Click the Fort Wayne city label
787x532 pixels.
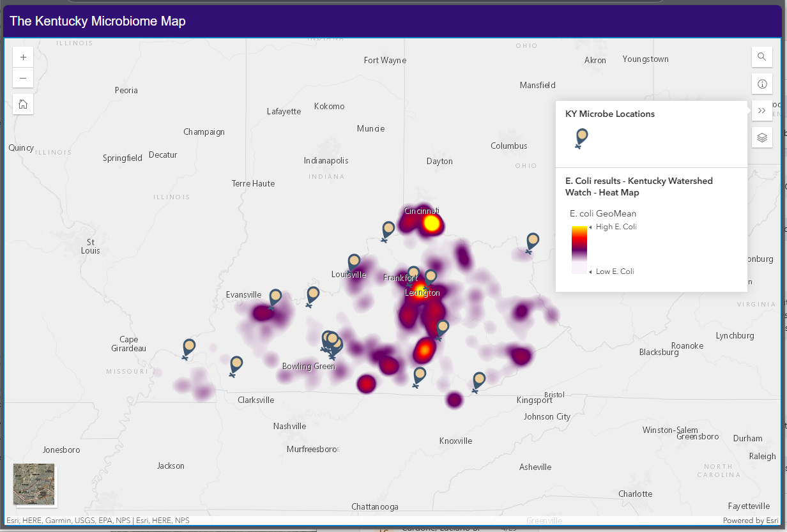pyautogui.click(x=385, y=61)
